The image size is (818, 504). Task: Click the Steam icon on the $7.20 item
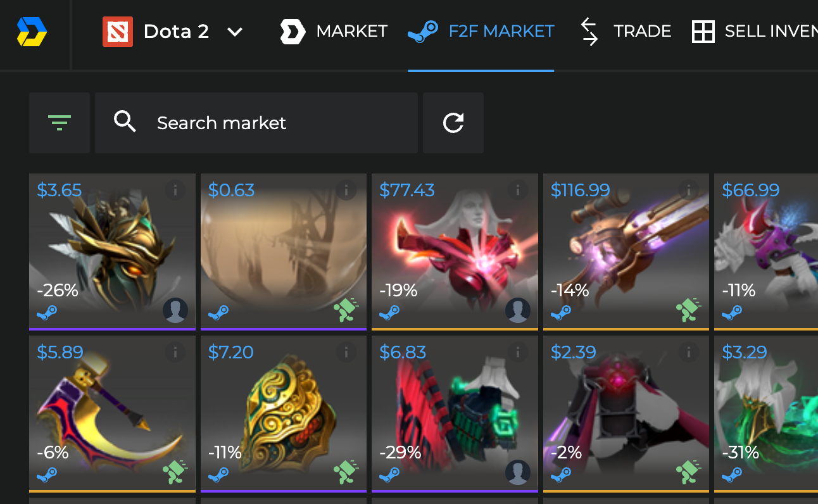(218, 473)
